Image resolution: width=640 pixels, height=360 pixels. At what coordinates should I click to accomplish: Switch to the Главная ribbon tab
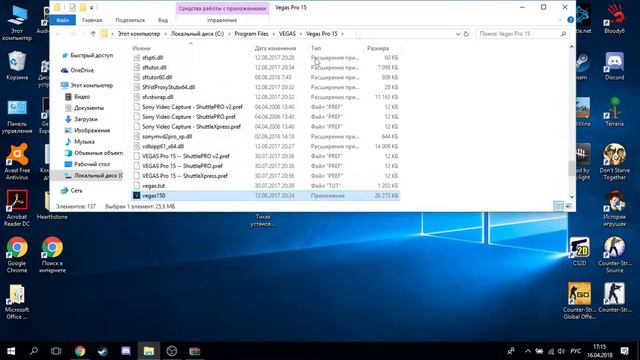tap(92, 20)
